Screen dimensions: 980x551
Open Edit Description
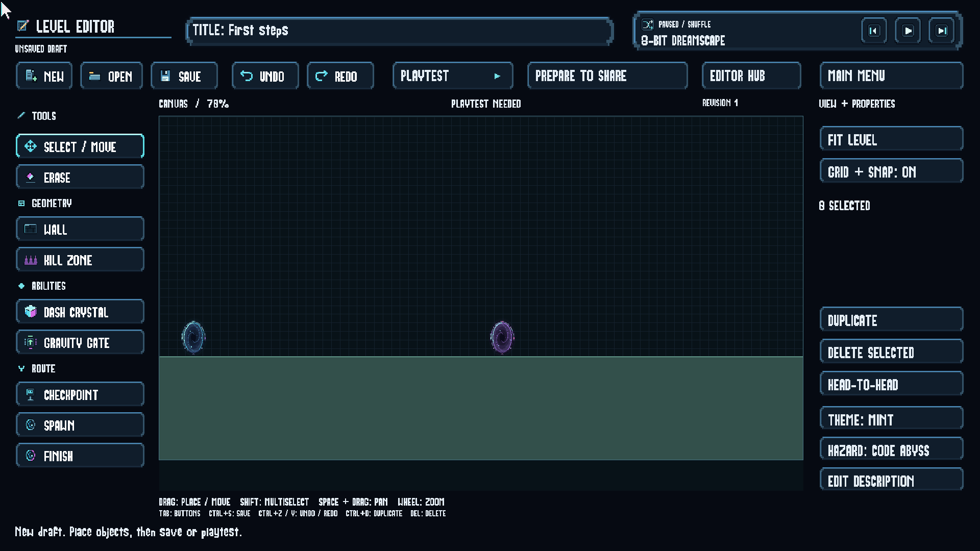click(x=892, y=480)
